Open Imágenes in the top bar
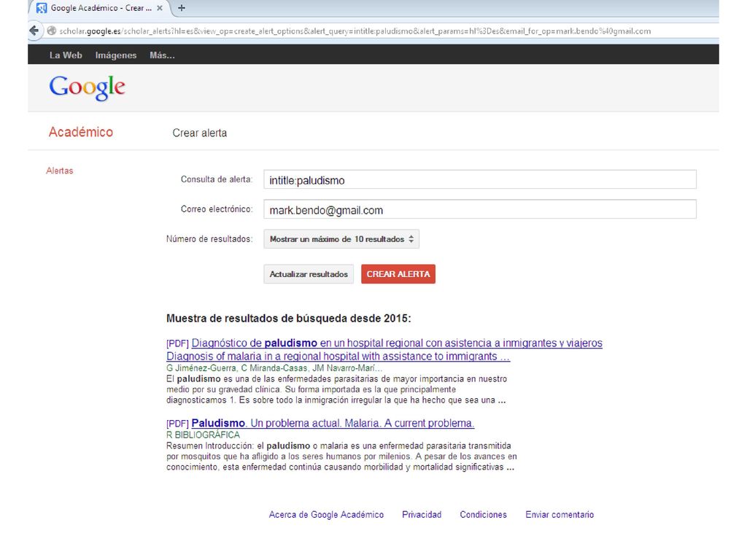This screenshot has width=747, height=560. click(x=116, y=55)
